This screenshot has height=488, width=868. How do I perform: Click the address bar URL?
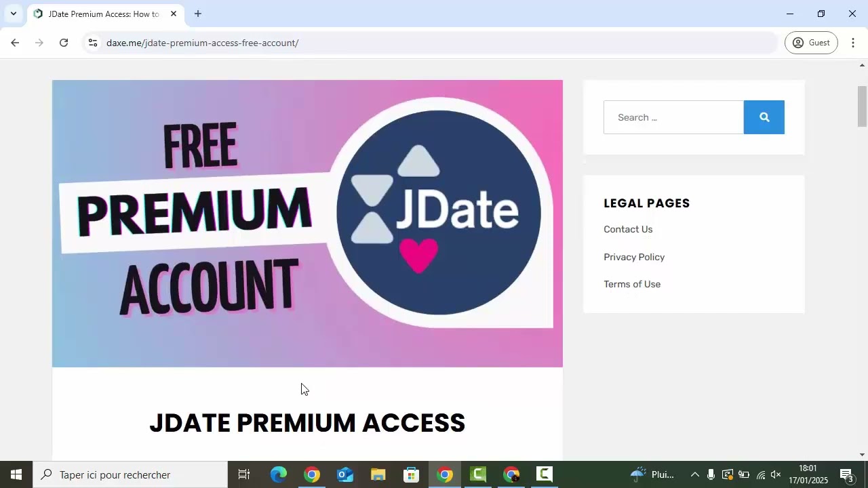202,43
